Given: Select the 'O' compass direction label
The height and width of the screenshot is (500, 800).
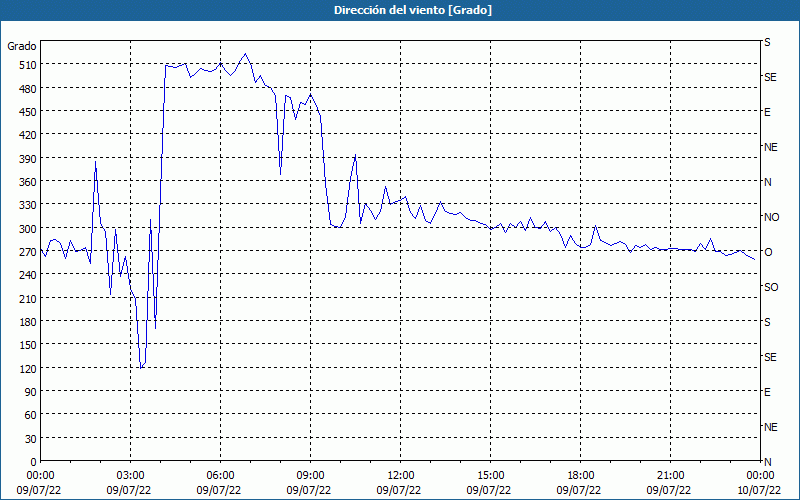Looking at the screenshot, I should (x=768, y=252).
